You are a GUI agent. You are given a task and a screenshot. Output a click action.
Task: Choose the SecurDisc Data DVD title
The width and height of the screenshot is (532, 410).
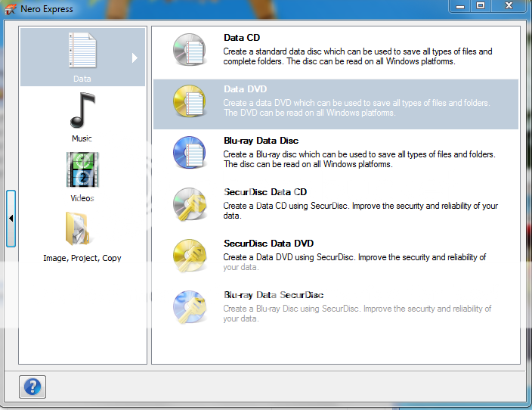(268, 244)
